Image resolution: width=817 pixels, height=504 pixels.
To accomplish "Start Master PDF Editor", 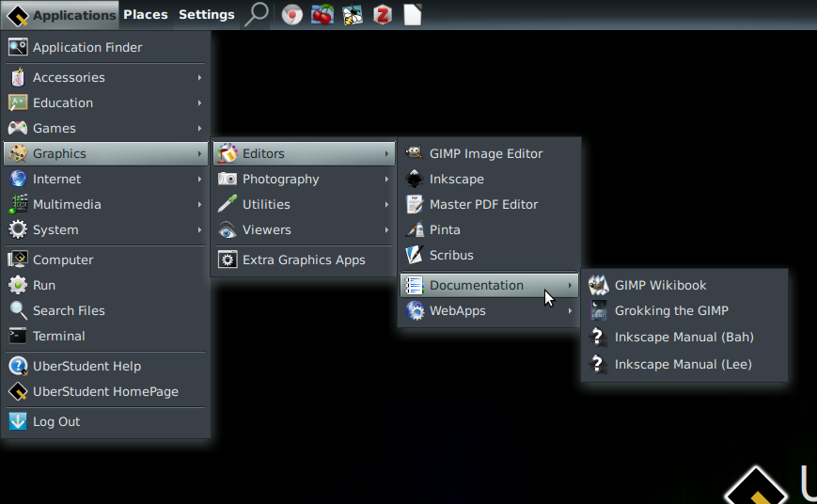I will (x=483, y=204).
